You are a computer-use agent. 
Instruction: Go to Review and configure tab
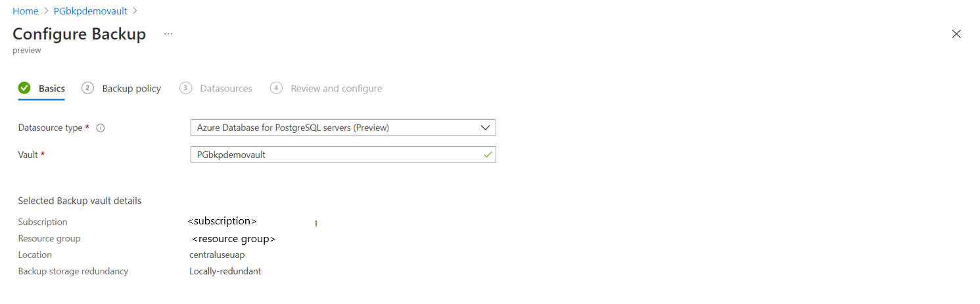pos(336,88)
